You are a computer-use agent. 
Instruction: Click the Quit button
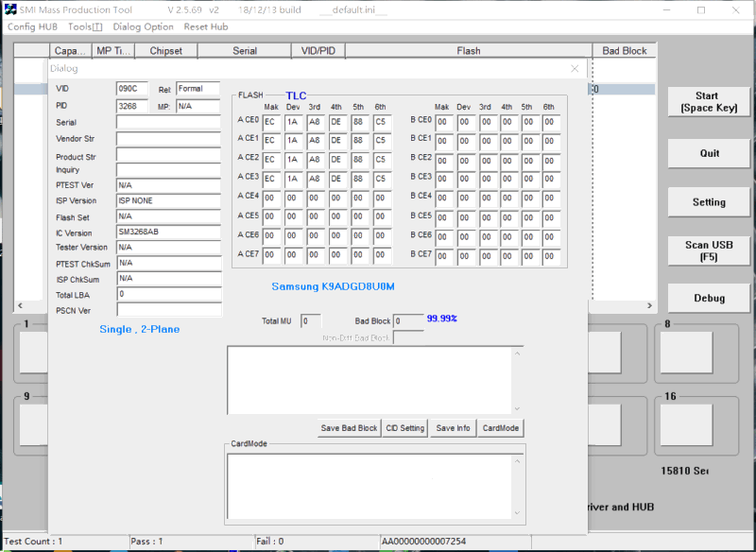(709, 153)
